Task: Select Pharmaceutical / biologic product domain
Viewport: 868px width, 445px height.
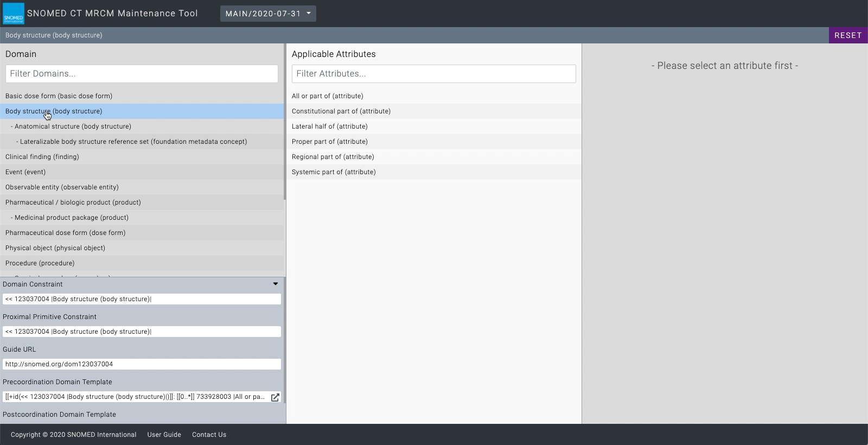Action: pos(142,202)
